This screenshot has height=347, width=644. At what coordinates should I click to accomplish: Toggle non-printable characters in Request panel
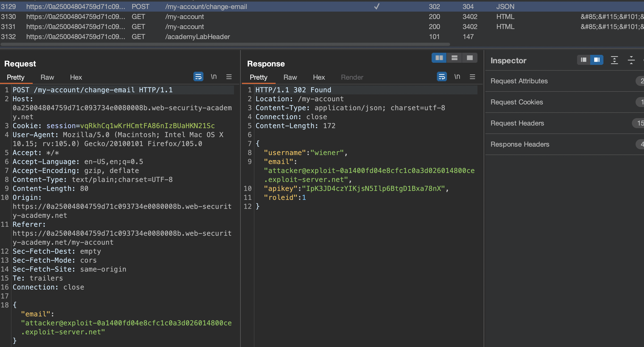tap(214, 77)
